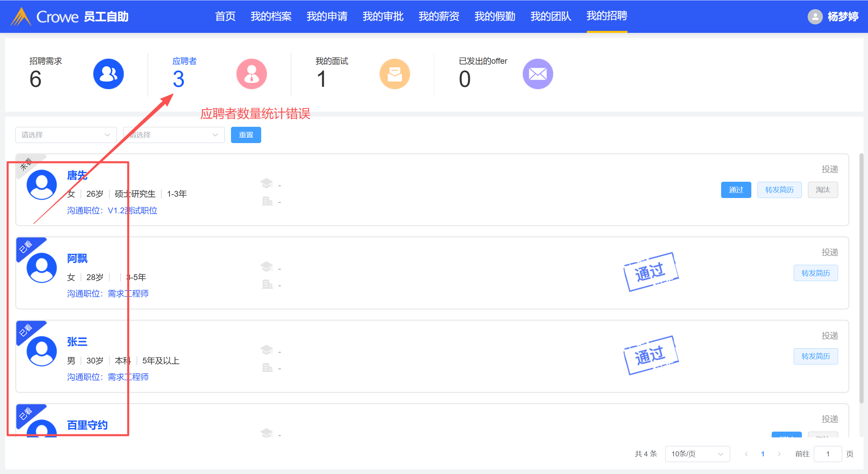Click 淘汰 button for 唐先
Image resolution: width=868 pixels, height=474 pixels.
823,190
